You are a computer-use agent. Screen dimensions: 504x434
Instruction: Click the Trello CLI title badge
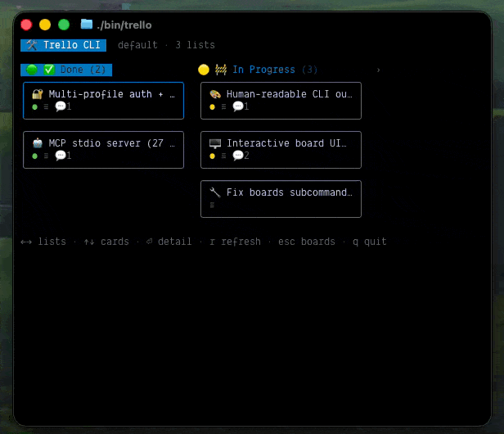[x=63, y=45]
